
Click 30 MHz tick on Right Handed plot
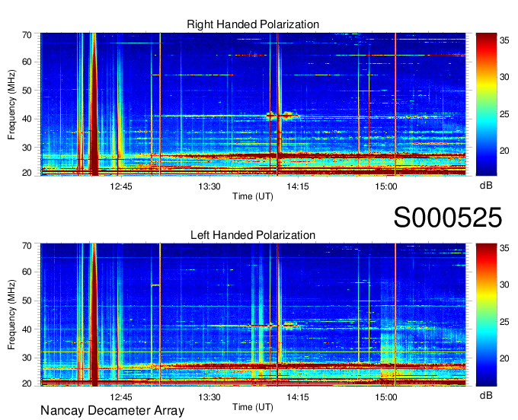click(27, 148)
